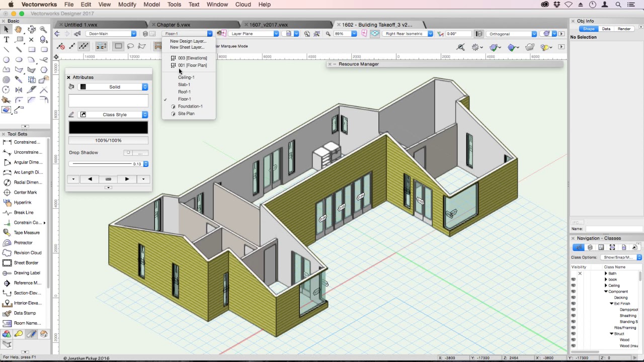
Task: Click the Revision Cloud tool icon
Action: 7,253
